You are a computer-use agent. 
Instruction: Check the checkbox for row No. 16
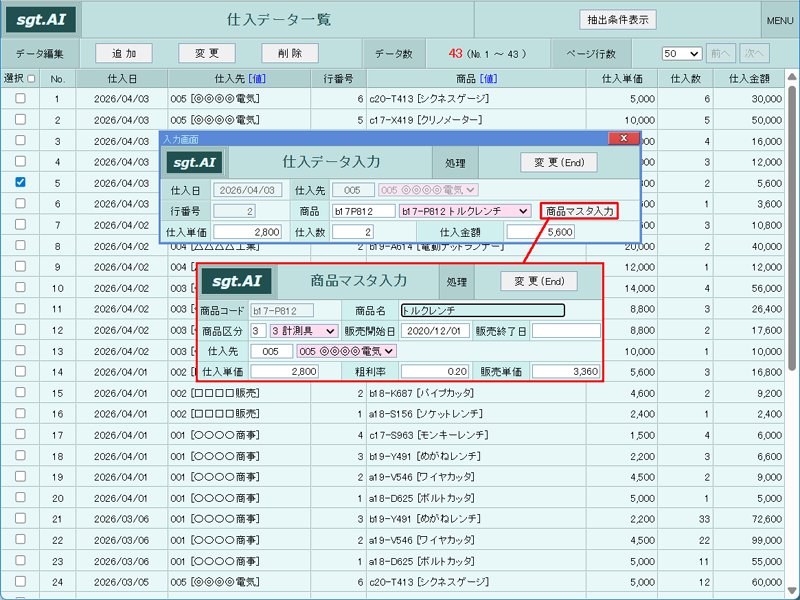tap(20, 413)
